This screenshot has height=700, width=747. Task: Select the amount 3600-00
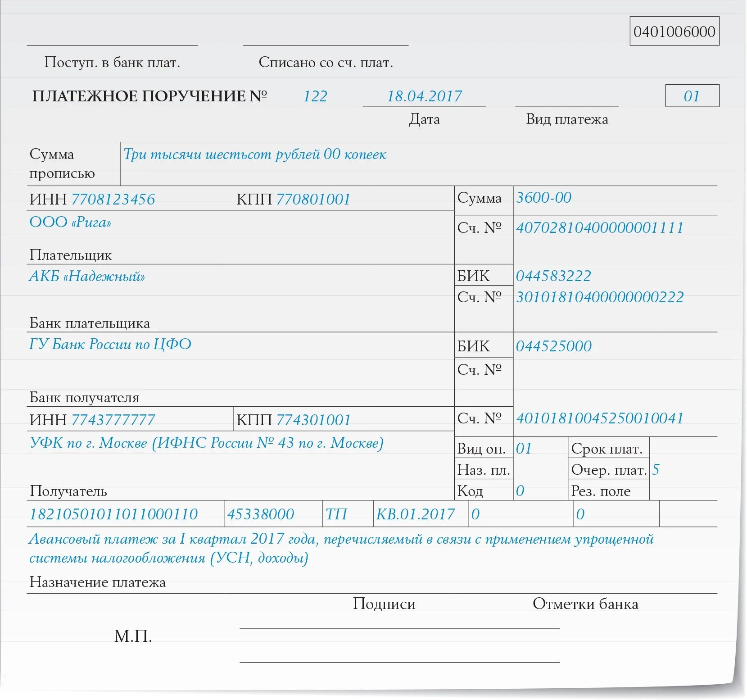click(x=543, y=197)
